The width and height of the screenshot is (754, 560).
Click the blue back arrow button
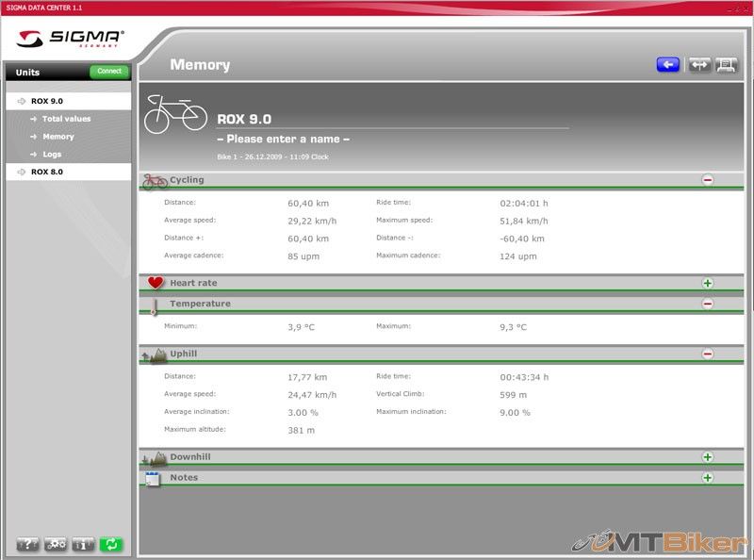point(668,65)
